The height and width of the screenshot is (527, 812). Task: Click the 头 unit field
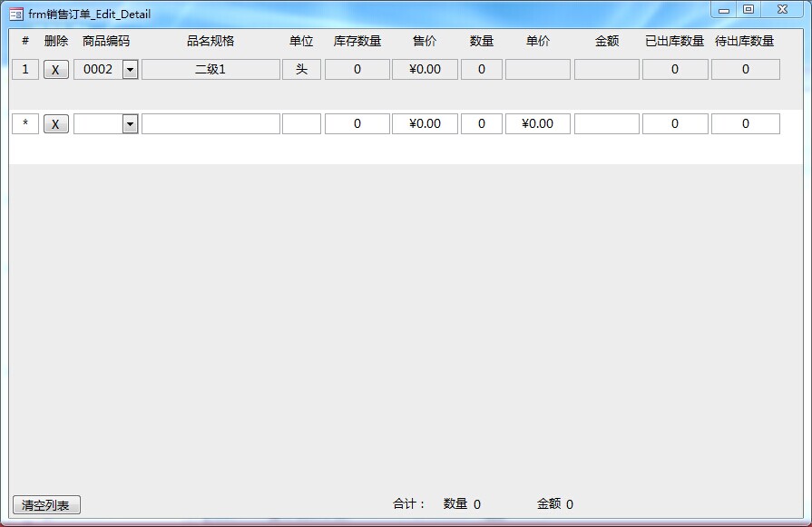pyautogui.click(x=301, y=69)
